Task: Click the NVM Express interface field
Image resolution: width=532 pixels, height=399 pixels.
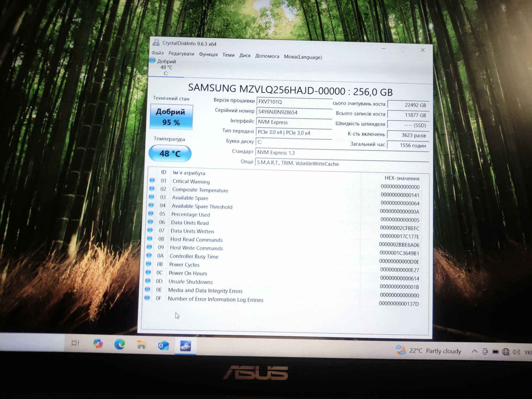Action: (x=294, y=122)
